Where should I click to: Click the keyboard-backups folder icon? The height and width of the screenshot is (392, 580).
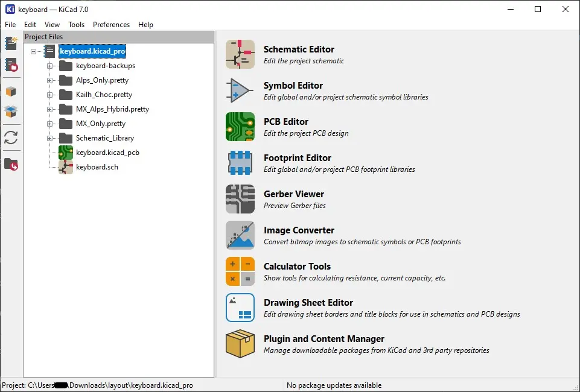point(66,66)
